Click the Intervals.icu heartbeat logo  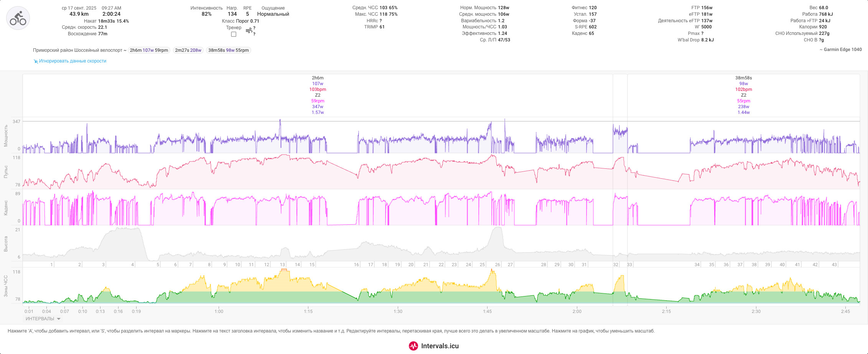pyautogui.click(x=413, y=346)
